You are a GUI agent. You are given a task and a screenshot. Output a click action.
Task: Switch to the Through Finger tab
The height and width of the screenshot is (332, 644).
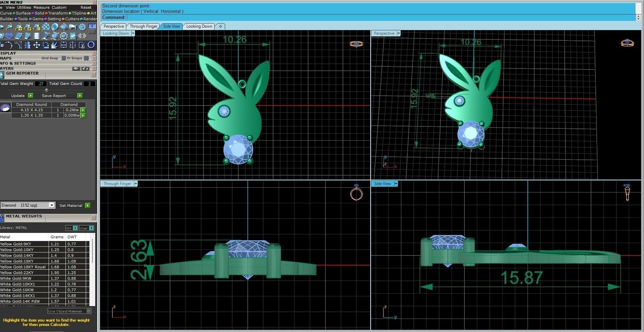[x=143, y=26]
